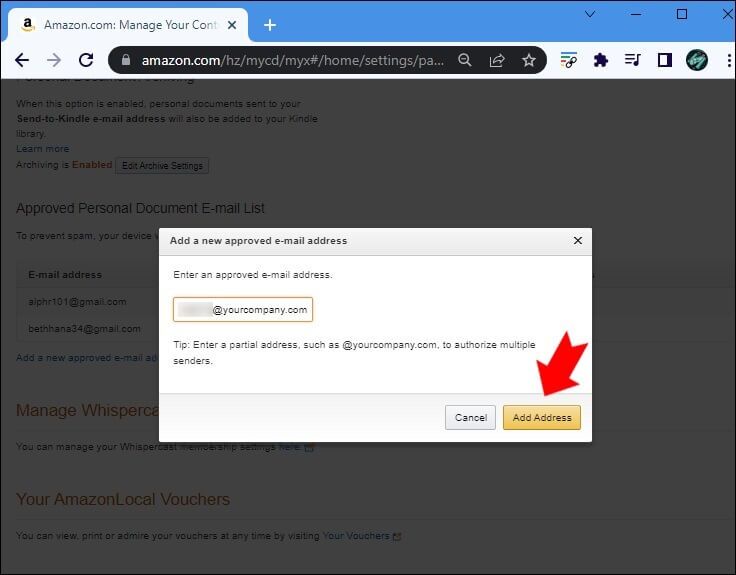Open the Learn more link
Image resolution: width=736 pixels, height=575 pixels.
coord(43,149)
